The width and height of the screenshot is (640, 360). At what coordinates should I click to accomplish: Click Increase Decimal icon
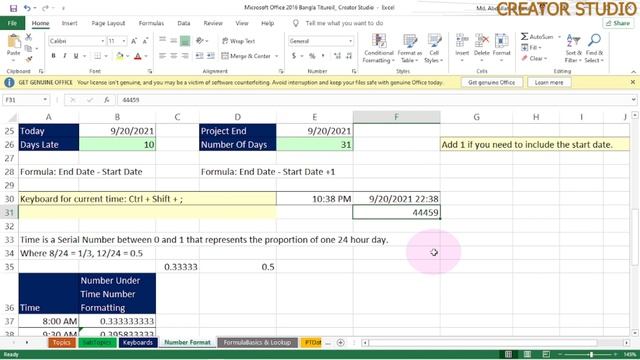pyautogui.click(x=337, y=56)
